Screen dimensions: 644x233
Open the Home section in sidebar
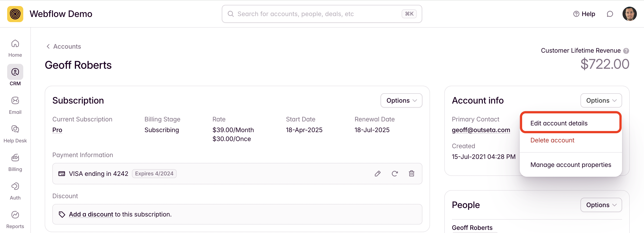(15, 48)
